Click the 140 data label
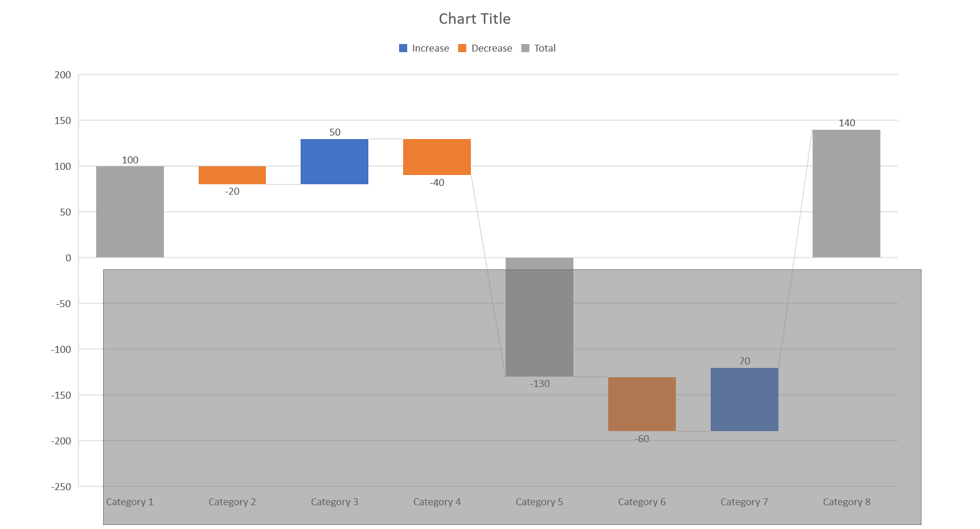Viewport: 980px width, 529px height. 847,123
